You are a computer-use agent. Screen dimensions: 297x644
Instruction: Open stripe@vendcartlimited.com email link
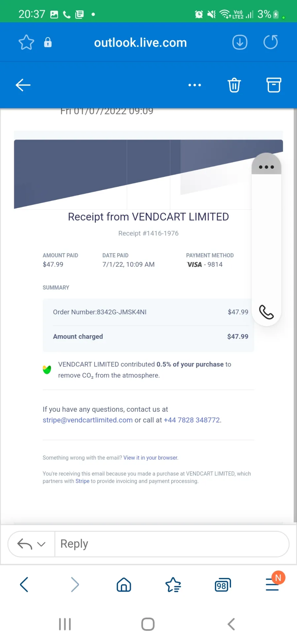87,420
